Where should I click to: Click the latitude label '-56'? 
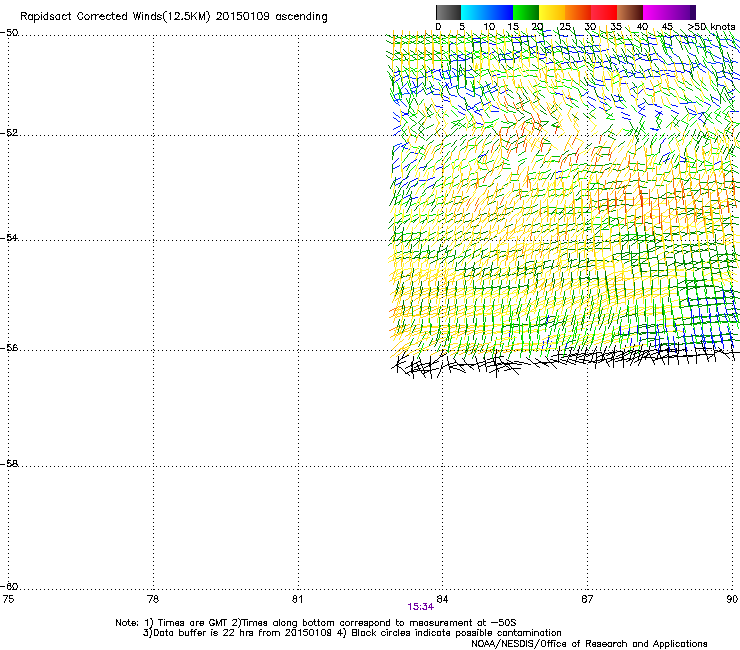point(9,347)
